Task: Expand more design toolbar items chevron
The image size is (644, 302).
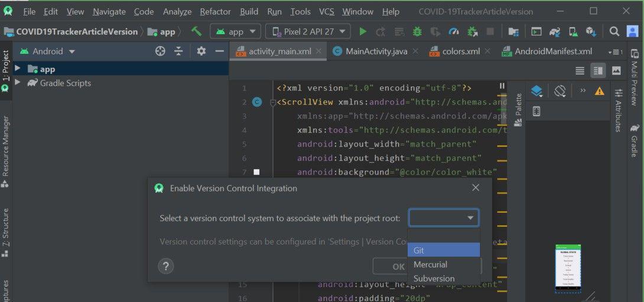Action: 583,91
